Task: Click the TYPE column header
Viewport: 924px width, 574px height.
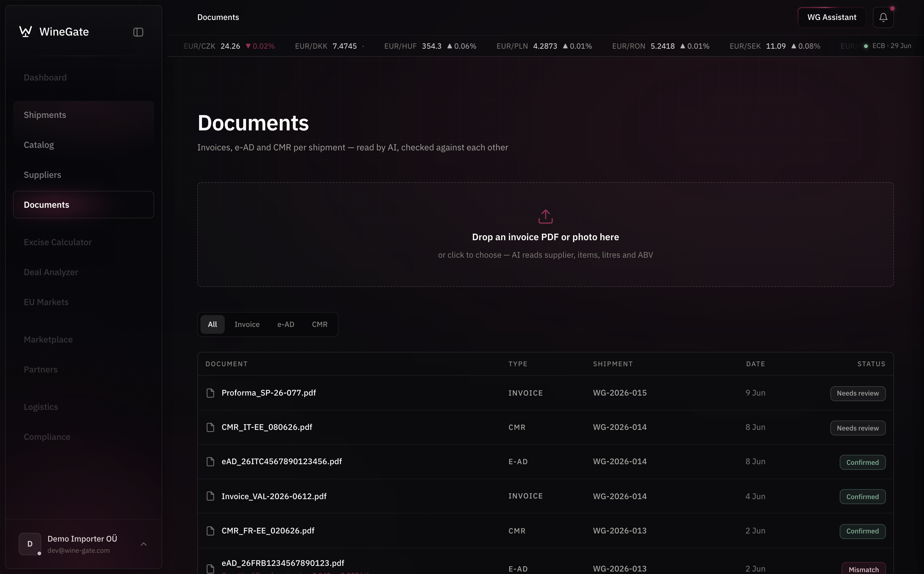Action: (518, 364)
